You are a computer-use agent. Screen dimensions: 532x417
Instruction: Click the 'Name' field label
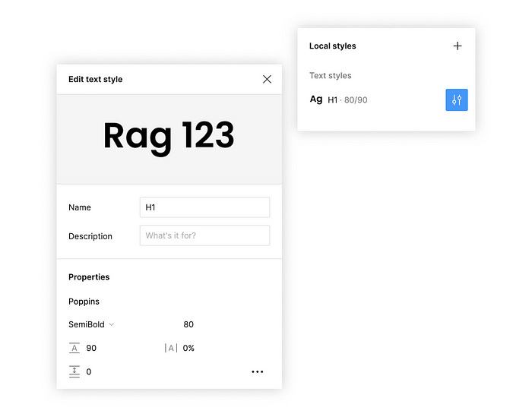tap(80, 207)
